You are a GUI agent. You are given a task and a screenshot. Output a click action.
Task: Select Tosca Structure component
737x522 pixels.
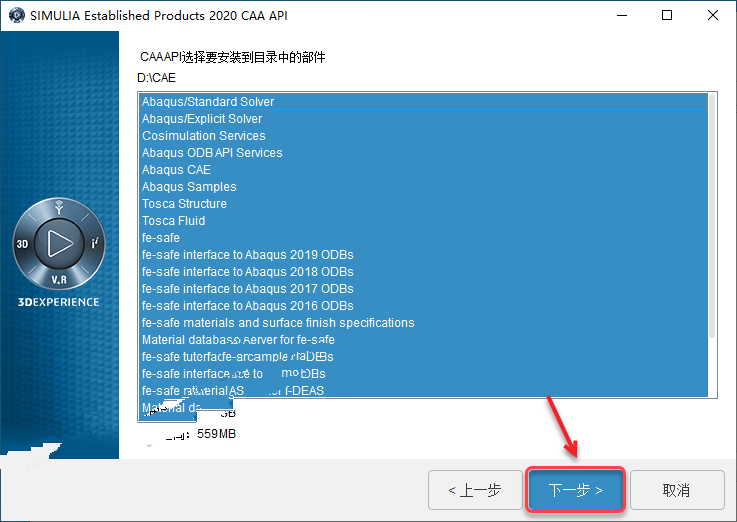click(423, 203)
